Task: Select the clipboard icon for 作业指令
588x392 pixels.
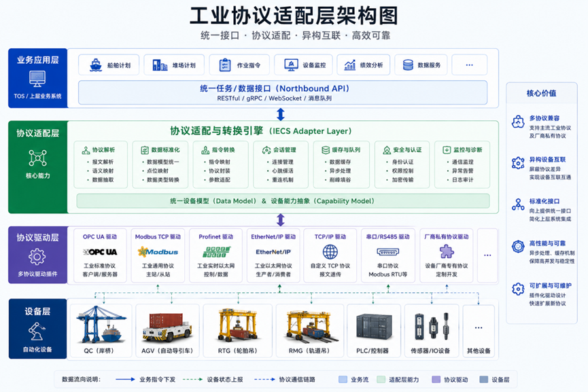Action: click(225, 65)
